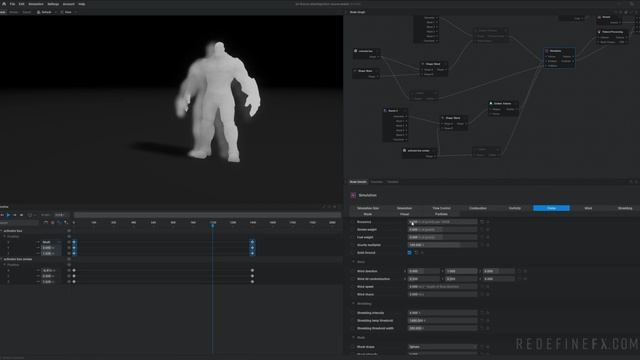The image size is (640, 360).
Task: Open the Edit menu
Action: [x=21, y=4]
